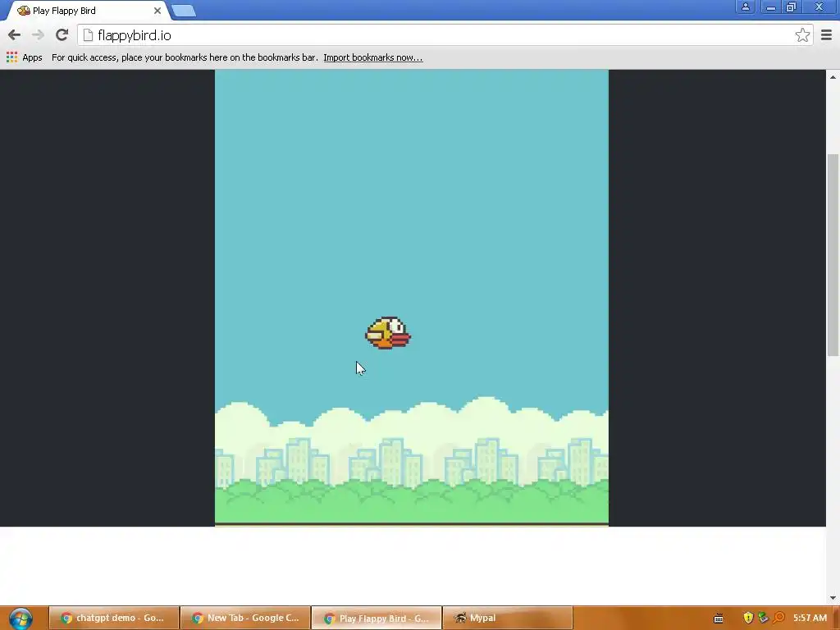The height and width of the screenshot is (630, 840).
Task: Reload the Flappy Bird page
Action: click(62, 34)
